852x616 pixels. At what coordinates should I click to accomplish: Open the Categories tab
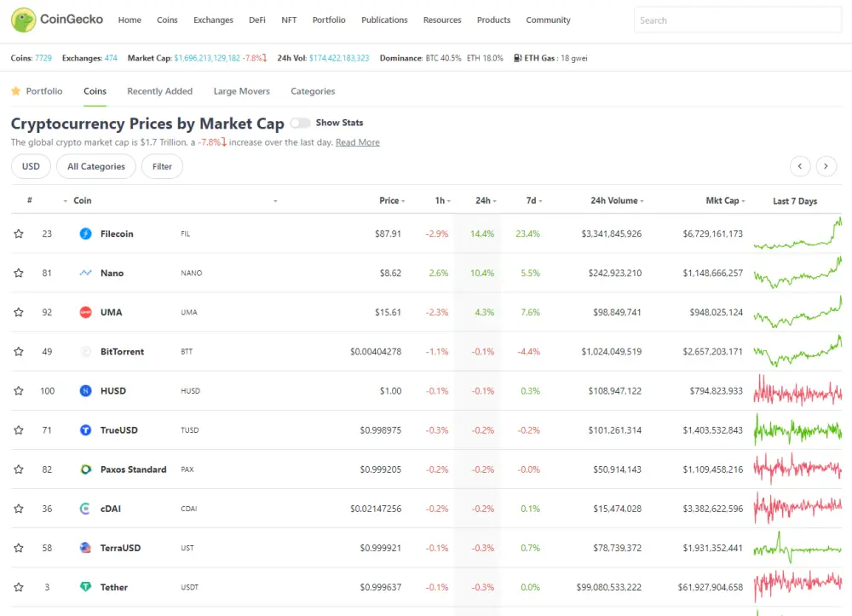pyautogui.click(x=313, y=91)
